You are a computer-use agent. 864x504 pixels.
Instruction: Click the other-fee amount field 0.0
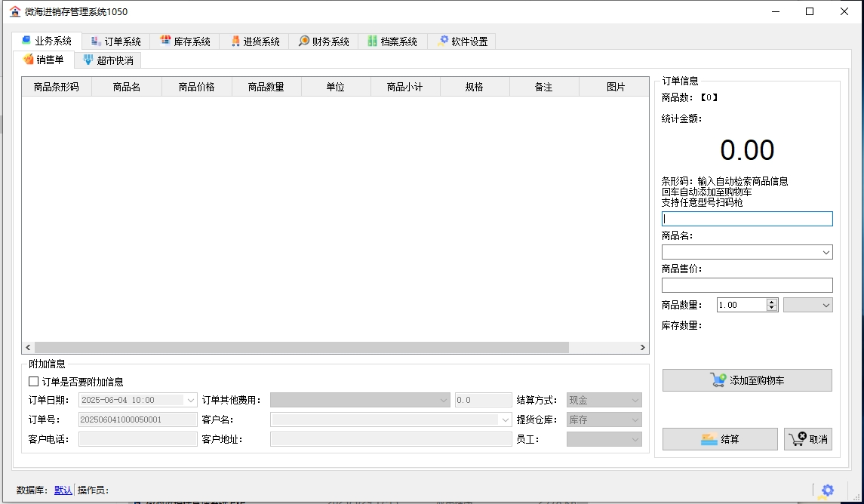[x=483, y=400]
